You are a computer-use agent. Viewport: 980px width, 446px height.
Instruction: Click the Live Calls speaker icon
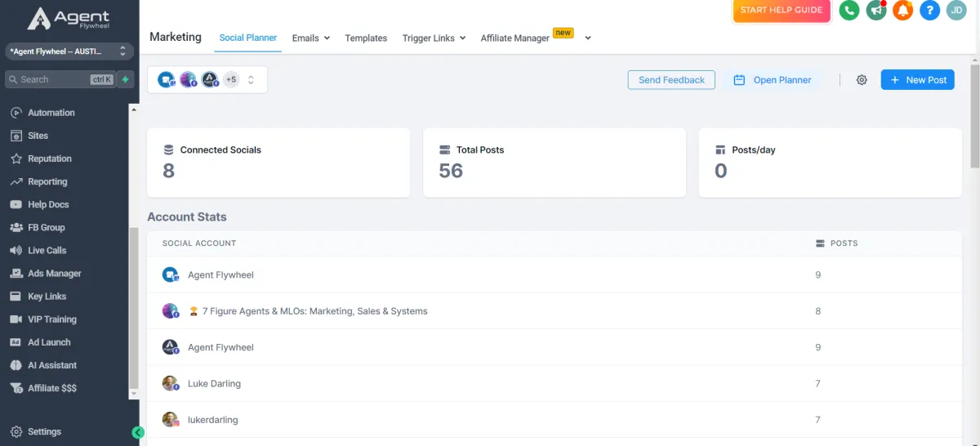click(x=16, y=250)
